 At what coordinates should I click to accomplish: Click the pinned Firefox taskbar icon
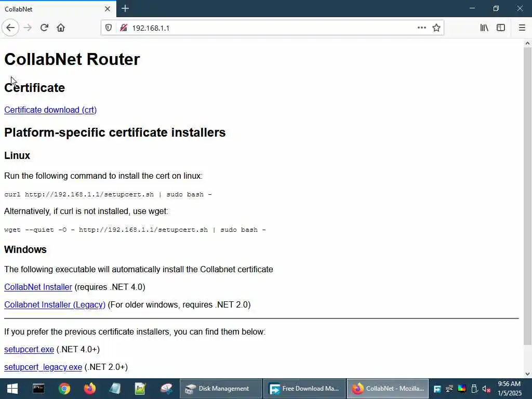(x=89, y=389)
